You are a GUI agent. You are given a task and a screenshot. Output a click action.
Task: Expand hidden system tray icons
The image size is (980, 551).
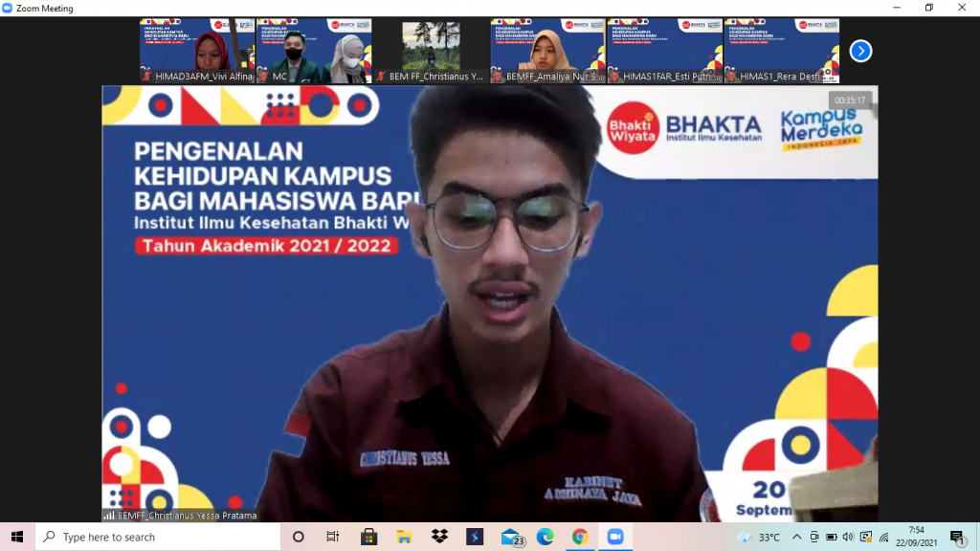tap(797, 538)
